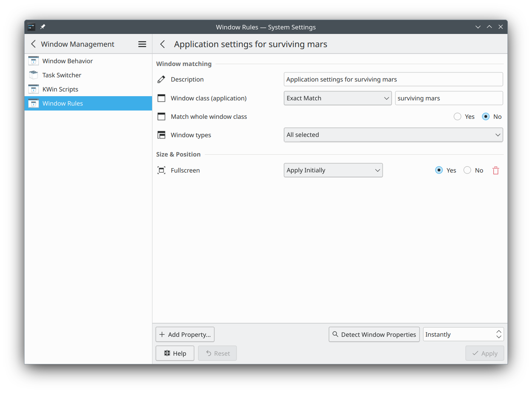The image size is (532, 393).
Task: Click the Task Switcher icon
Action: (x=34, y=75)
